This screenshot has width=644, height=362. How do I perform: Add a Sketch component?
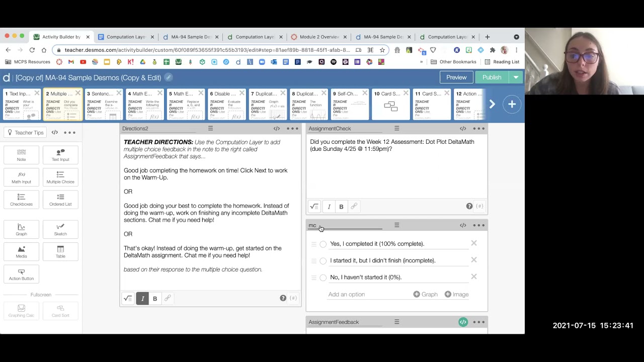tap(60, 229)
